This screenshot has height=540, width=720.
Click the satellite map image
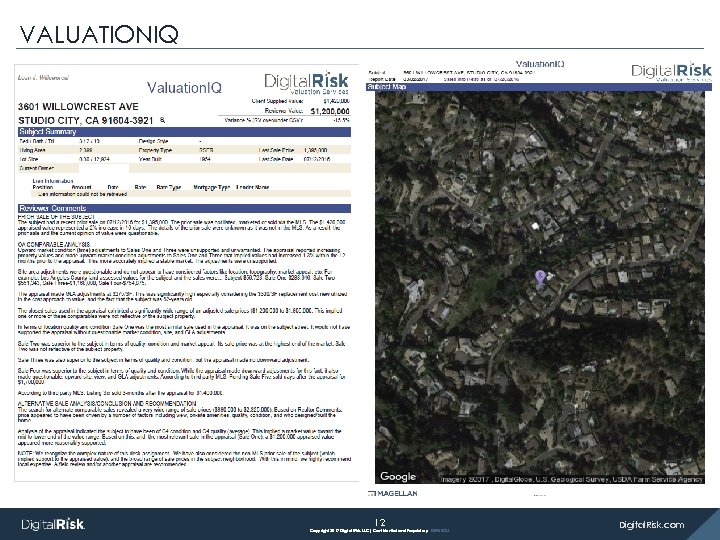point(540,287)
